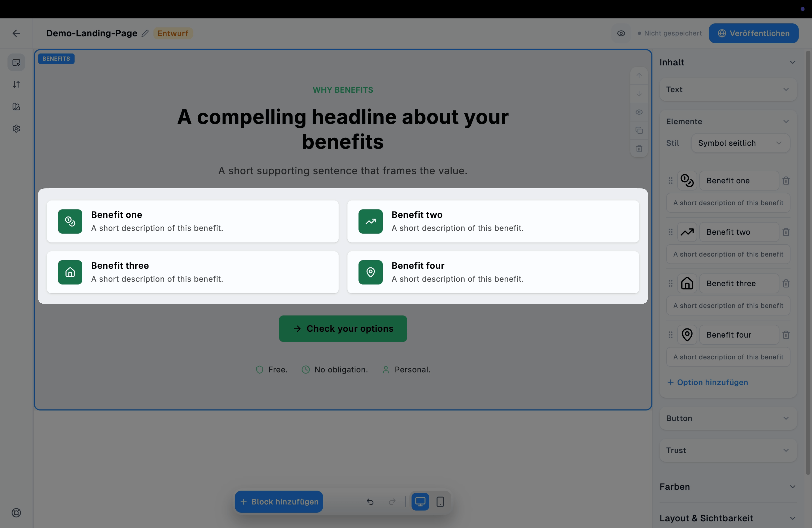Undo the last change
Screen dimensions: 812x528
(370, 501)
